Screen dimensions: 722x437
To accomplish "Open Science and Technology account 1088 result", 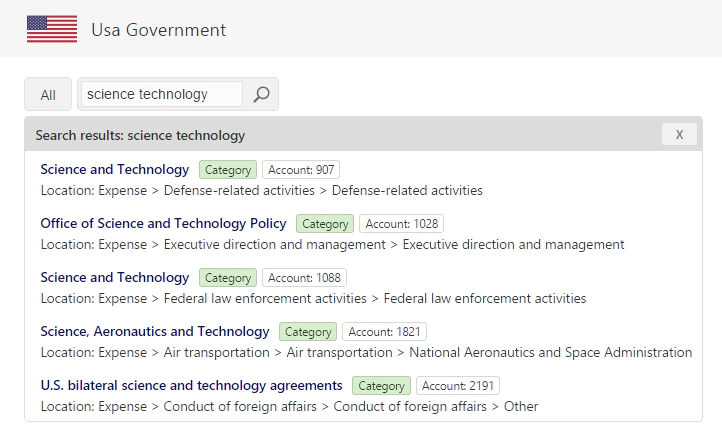I will click(x=115, y=277).
